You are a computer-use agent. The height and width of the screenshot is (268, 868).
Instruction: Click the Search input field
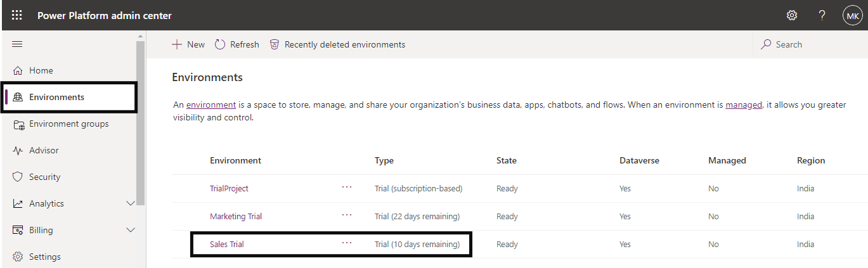[812, 44]
